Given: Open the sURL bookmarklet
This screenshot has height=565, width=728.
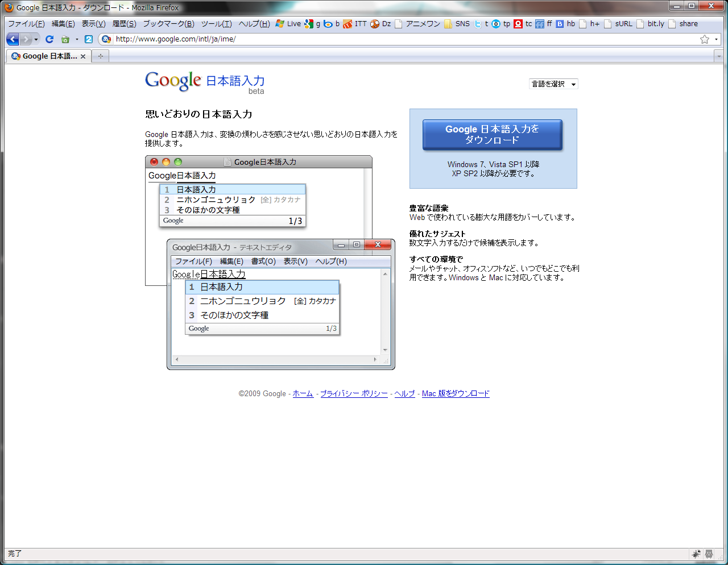Looking at the screenshot, I should point(618,24).
